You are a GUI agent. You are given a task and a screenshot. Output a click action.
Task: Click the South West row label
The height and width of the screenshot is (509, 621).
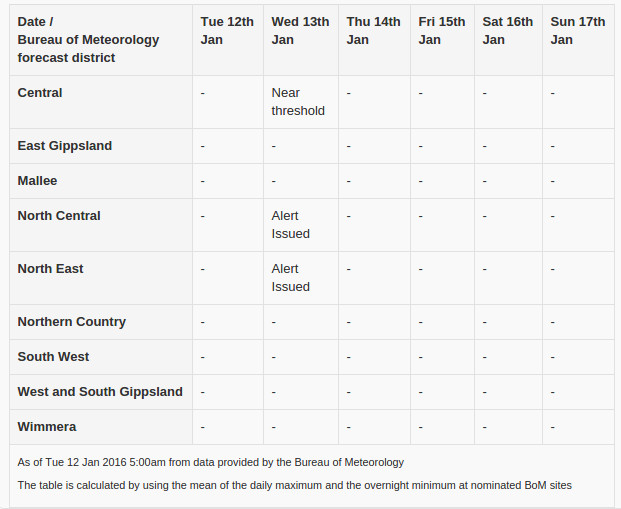(x=53, y=356)
